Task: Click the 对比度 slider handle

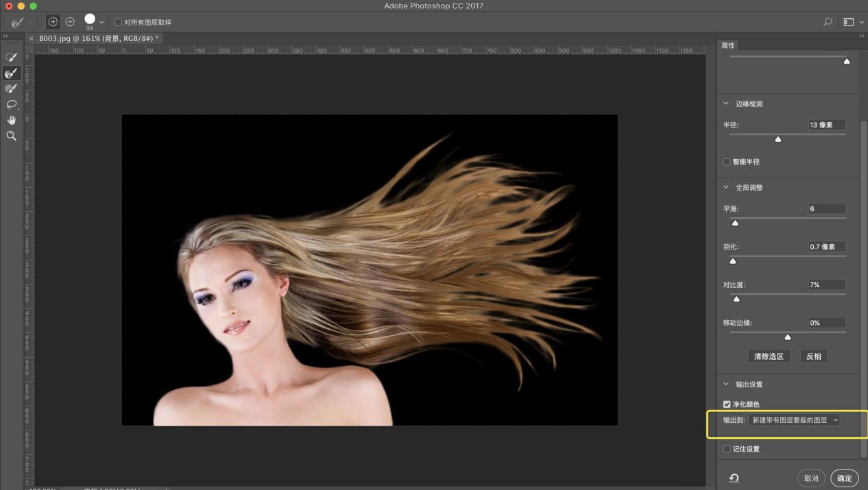Action: coord(737,299)
